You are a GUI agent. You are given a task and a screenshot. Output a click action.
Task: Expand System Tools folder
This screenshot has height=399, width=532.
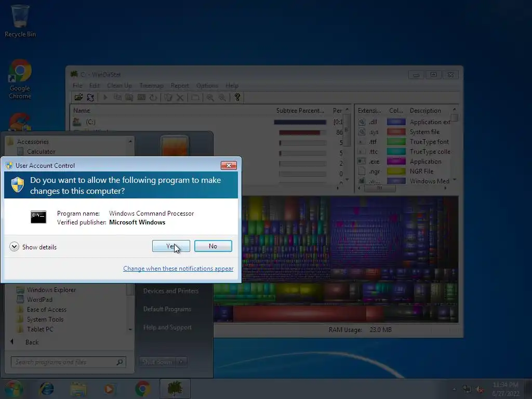[45, 320]
